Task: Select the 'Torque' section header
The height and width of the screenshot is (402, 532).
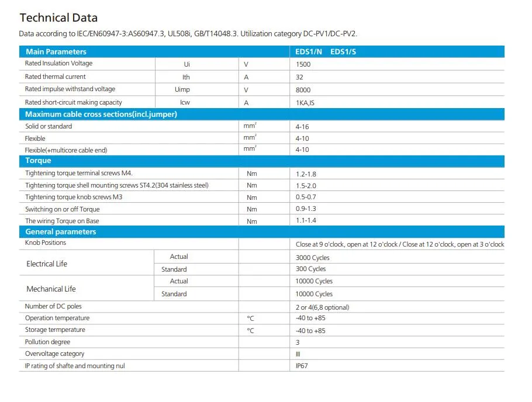Action: [38, 161]
